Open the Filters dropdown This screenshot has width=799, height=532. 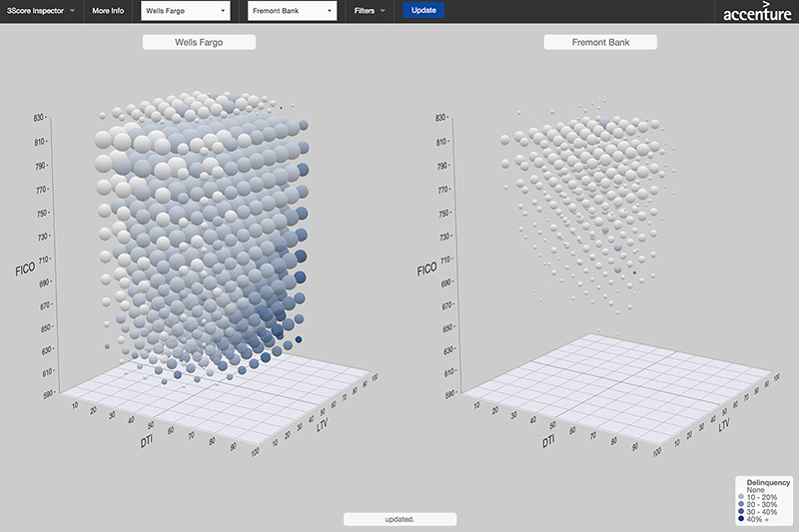point(370,11)
